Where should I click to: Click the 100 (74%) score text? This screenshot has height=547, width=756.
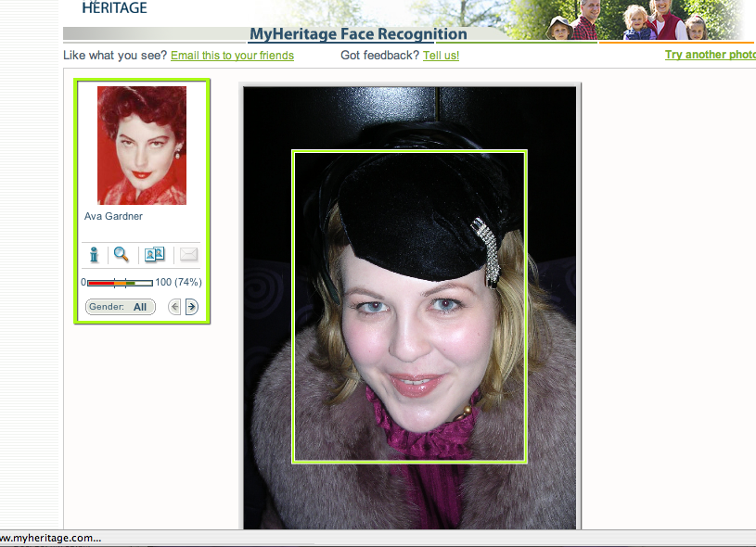[178, 283]
